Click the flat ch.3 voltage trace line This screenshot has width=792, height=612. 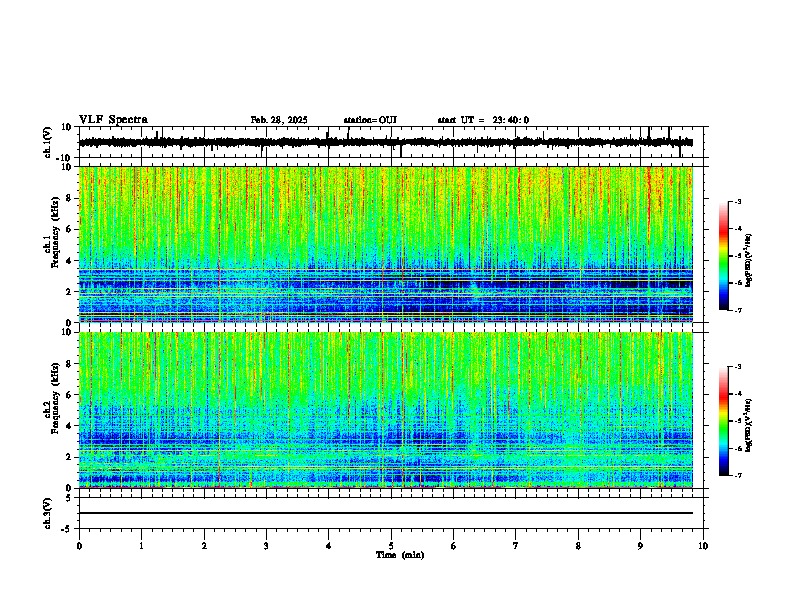pyautogui.click(x=386, y=513)
